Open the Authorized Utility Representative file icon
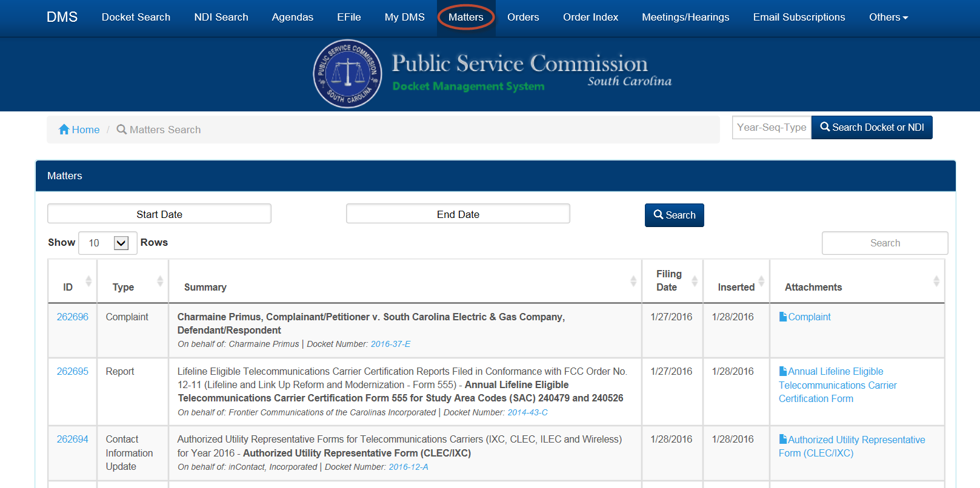This screenshot has height=488, width=980. [782, 440]
